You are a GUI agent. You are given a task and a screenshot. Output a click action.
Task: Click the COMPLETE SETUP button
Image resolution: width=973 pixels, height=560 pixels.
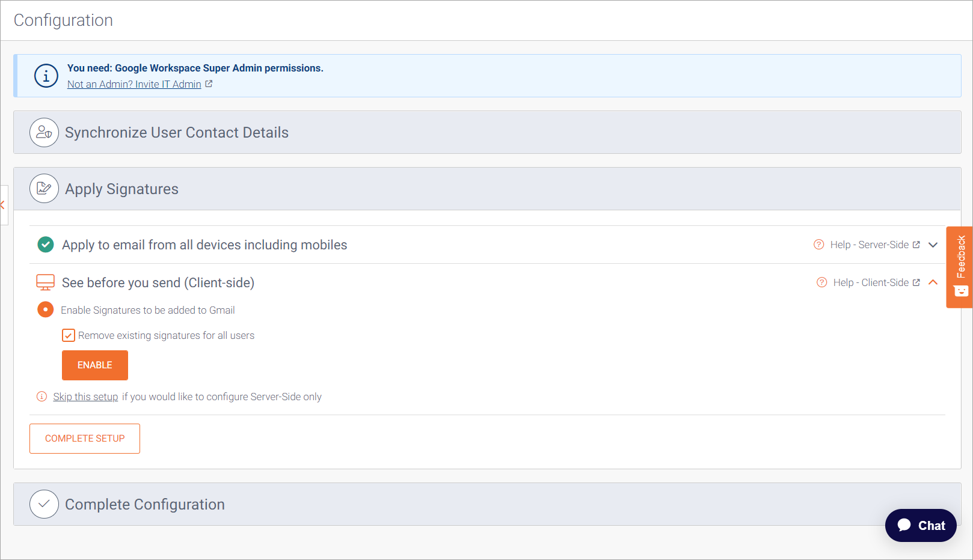85,439
